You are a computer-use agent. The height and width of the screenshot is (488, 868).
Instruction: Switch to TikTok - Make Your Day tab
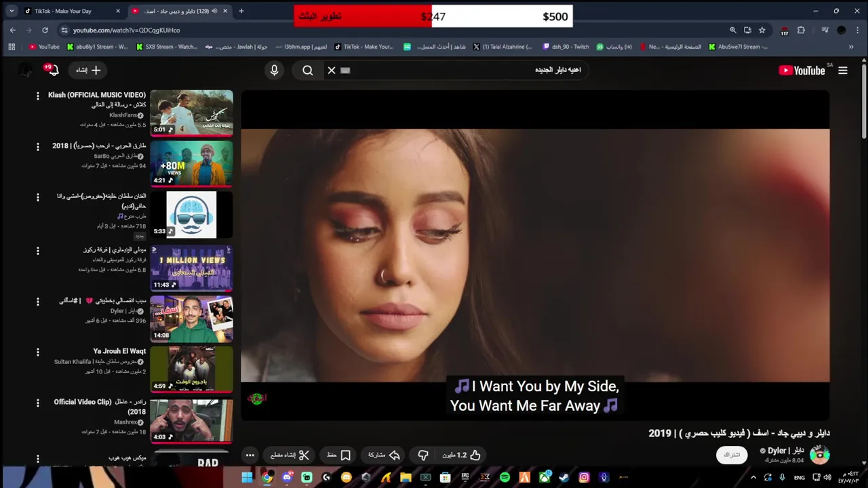pos(72,11)
